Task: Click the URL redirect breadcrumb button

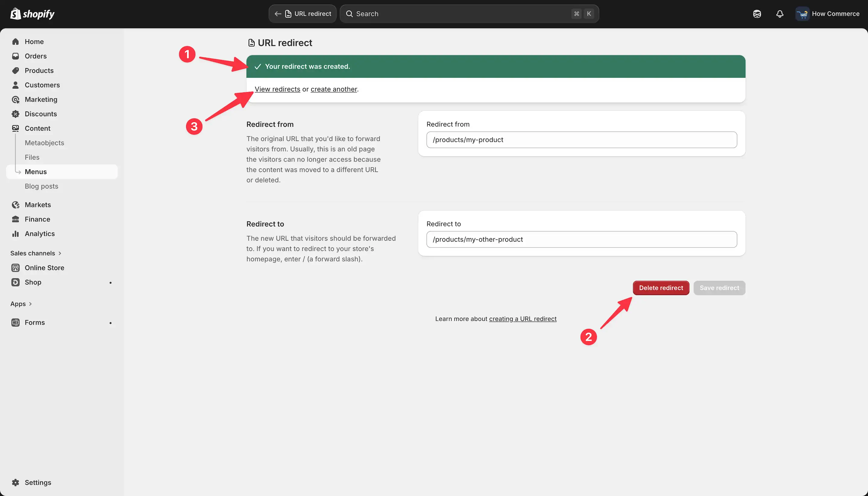Action: tap(302, 14)
